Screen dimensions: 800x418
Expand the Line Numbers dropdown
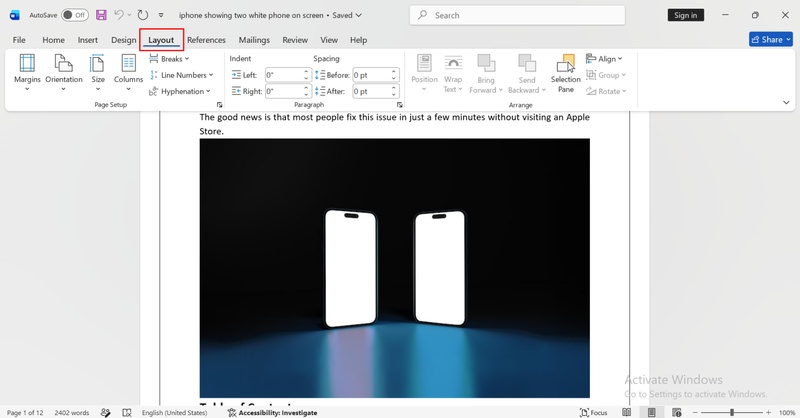[181, 75]
